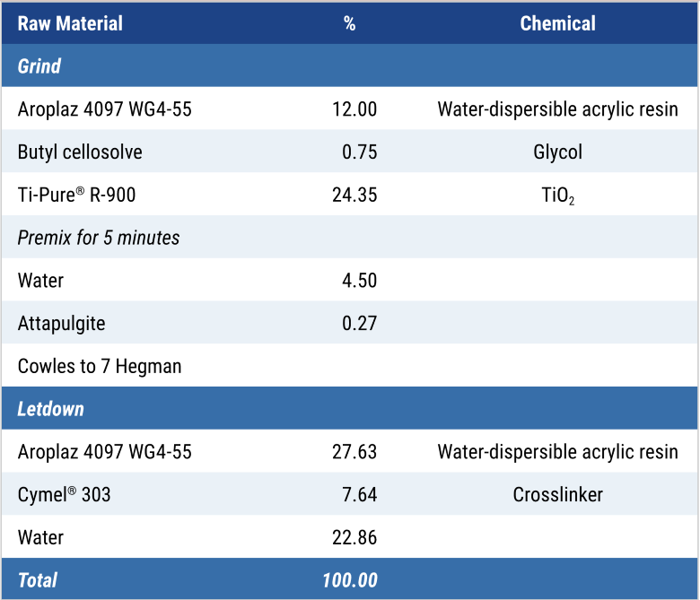Click the Cymel 303 cell
700x600 pixels.
64,495
